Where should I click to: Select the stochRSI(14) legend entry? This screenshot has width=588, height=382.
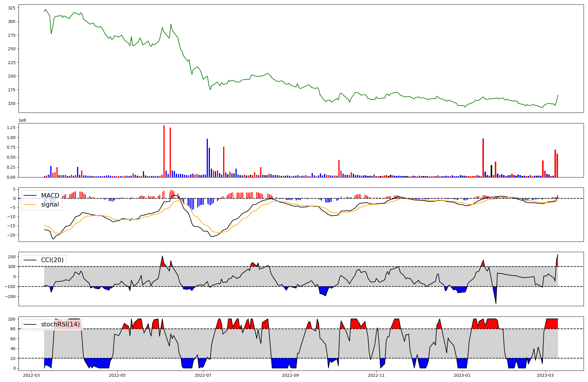[60, 324]
